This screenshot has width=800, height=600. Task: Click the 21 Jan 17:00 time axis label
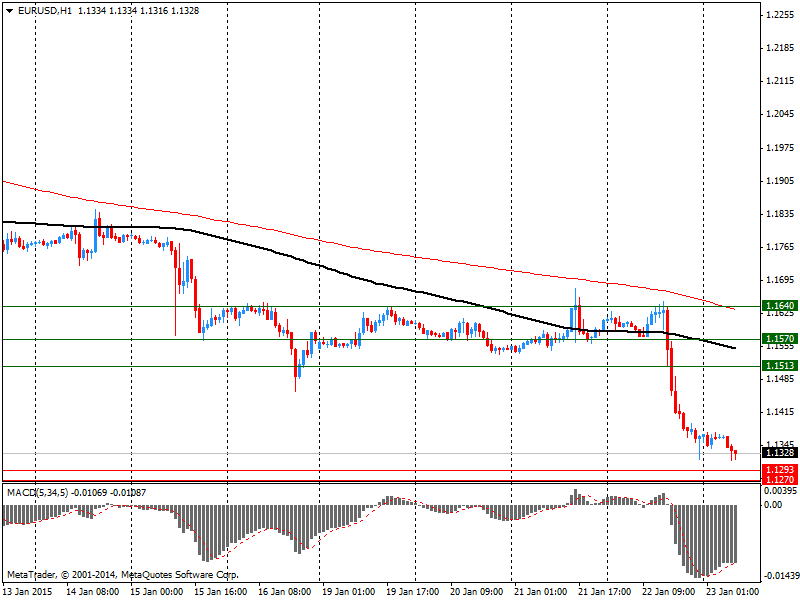coord(605,592)
